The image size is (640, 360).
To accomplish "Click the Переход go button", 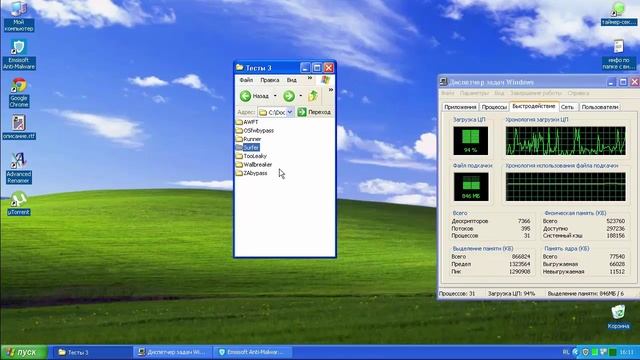I will pyautogui.click(x=314, y=112).
